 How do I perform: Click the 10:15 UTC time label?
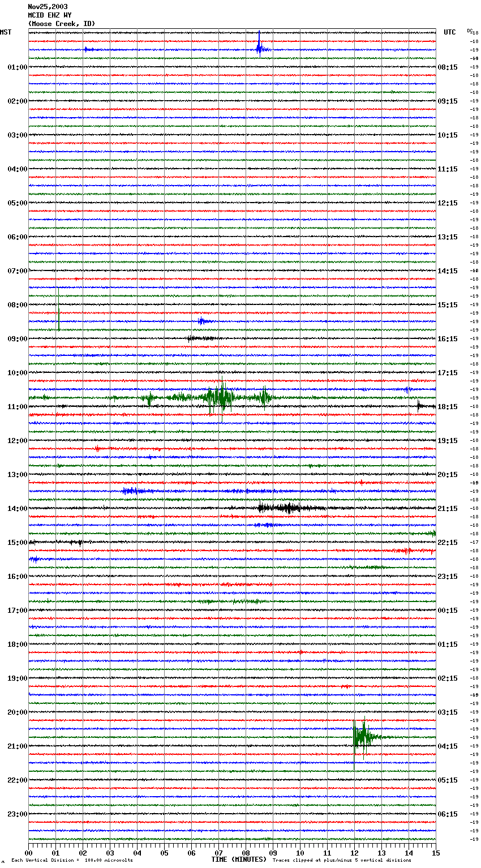(x=448, y=135)
